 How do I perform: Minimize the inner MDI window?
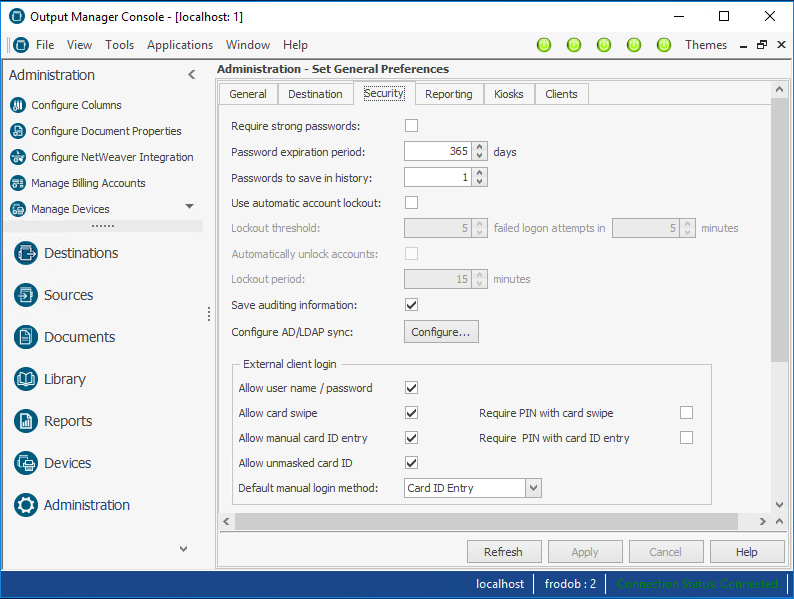tap(743, 46)
